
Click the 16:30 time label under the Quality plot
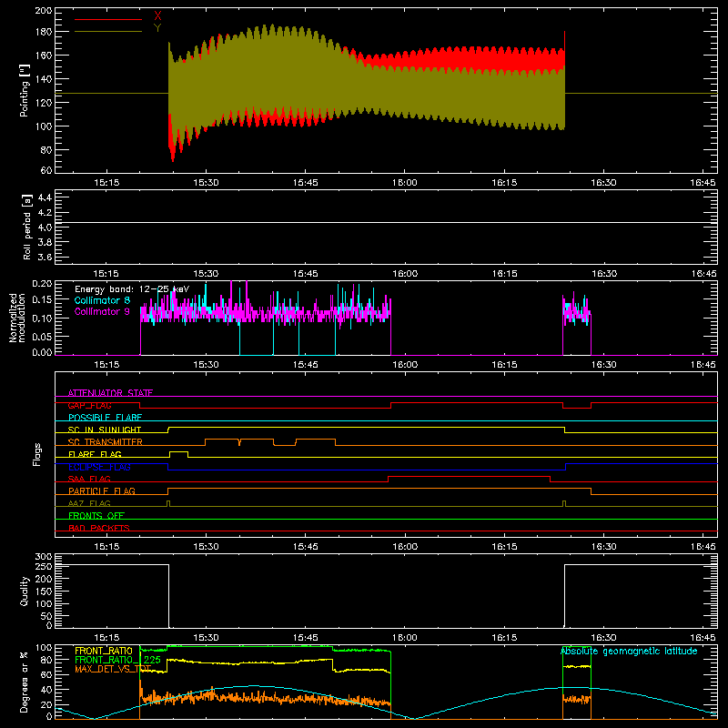pos(603,638)
